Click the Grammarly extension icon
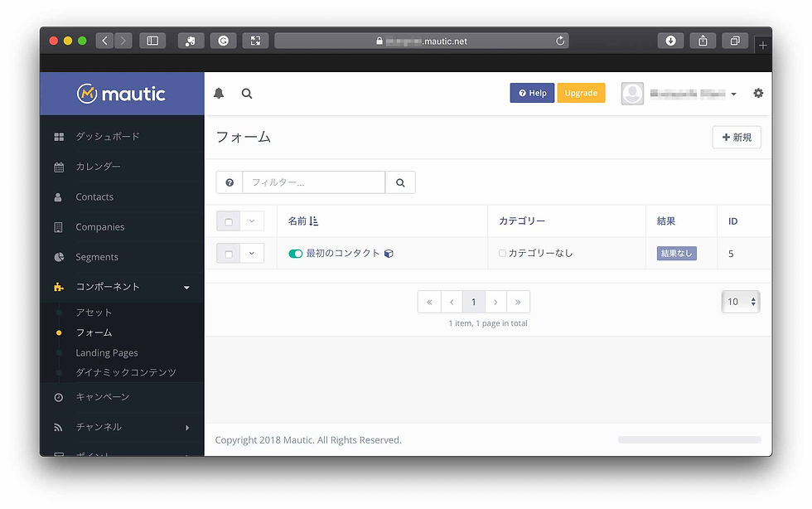The width and height of the screenshot is (812, 509). [x=223, y=41]
